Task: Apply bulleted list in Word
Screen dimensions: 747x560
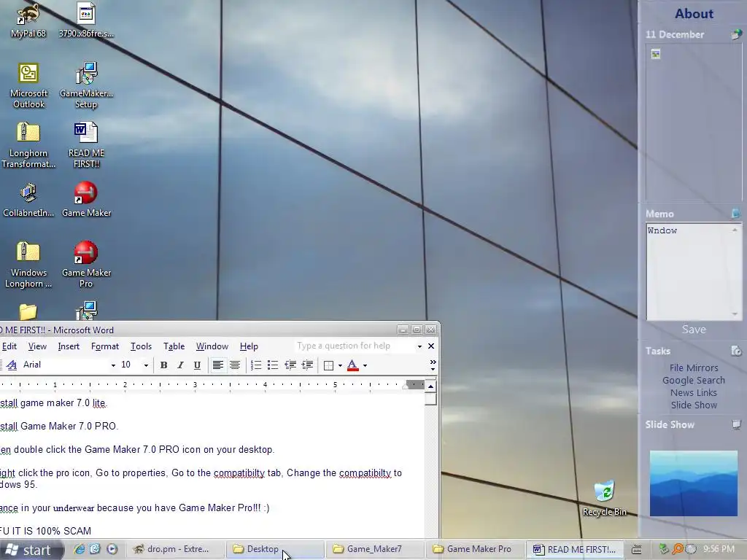Action: [273, 365]
